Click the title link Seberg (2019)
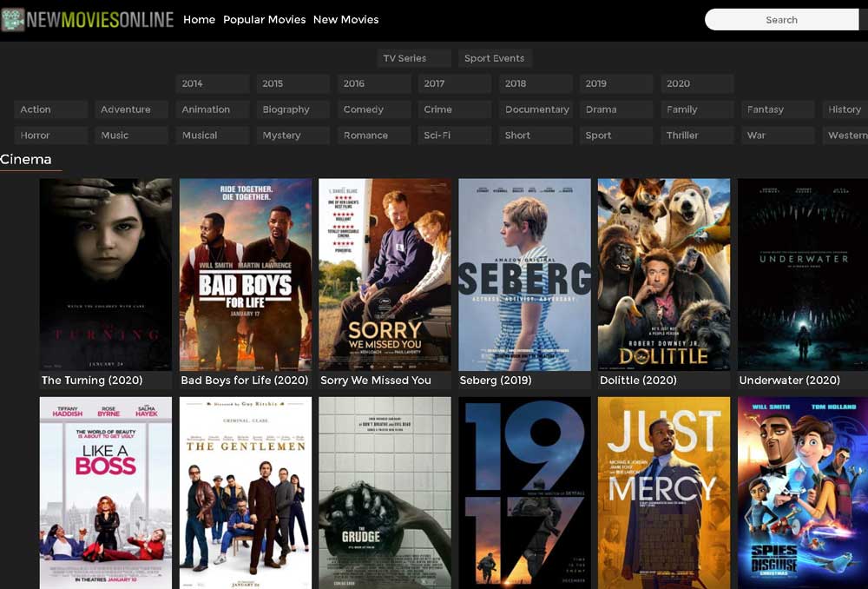Viewport: 868px width, 589px height. 496,381
